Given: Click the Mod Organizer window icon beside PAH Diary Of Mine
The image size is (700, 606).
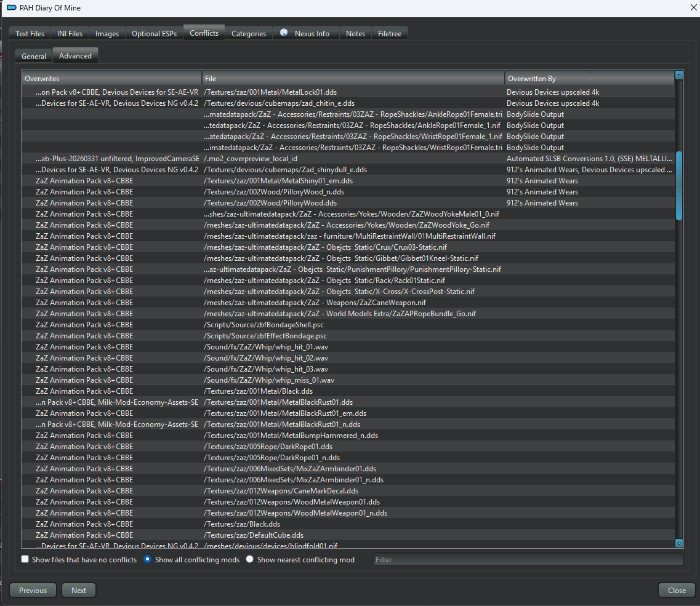Looking at the screenshot, I should [x=12, y=7].
